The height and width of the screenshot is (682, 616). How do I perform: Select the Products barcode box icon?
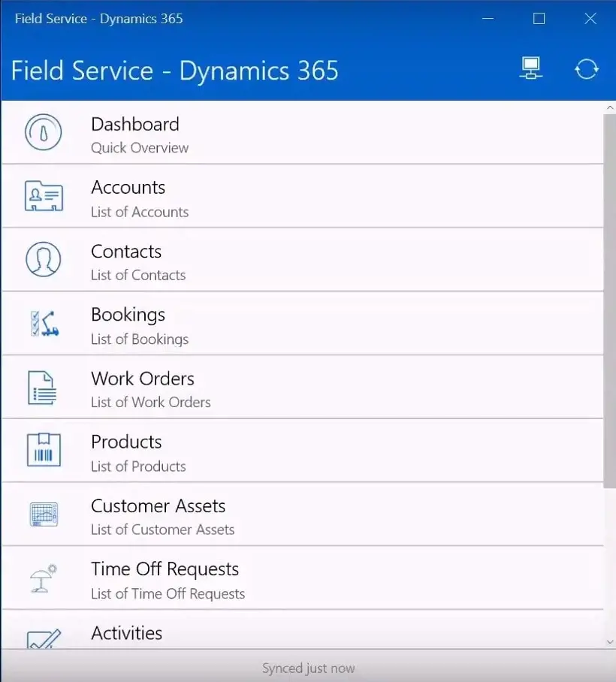(44, 450)
